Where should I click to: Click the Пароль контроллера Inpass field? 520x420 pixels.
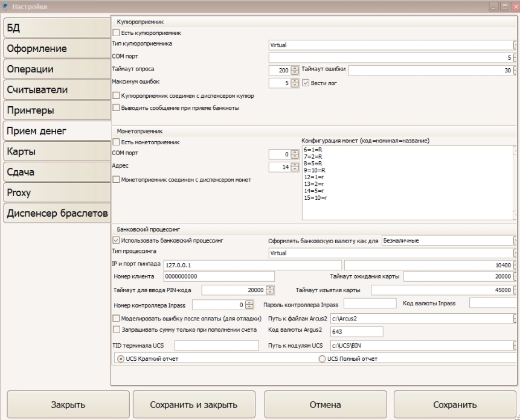click(x=370, y=303)
